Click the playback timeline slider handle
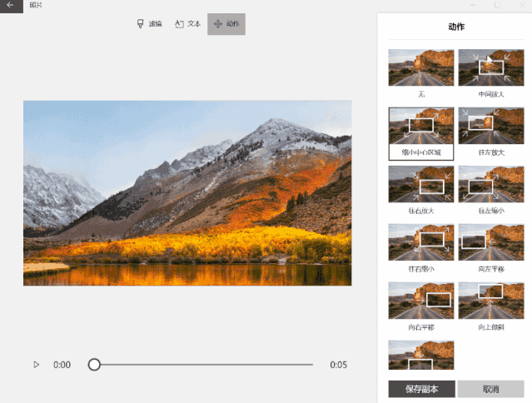The height and width of the screenshot is (403, 532). coord(94,365)
